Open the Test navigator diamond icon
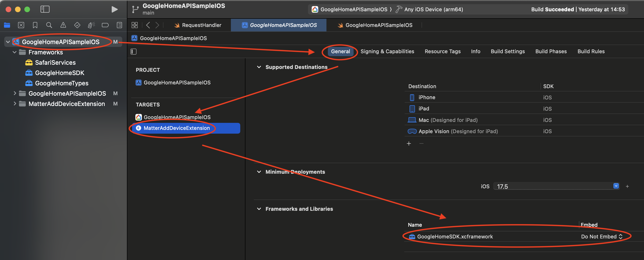The width and height of the screenshot is (644, 260). click(77, 25)
